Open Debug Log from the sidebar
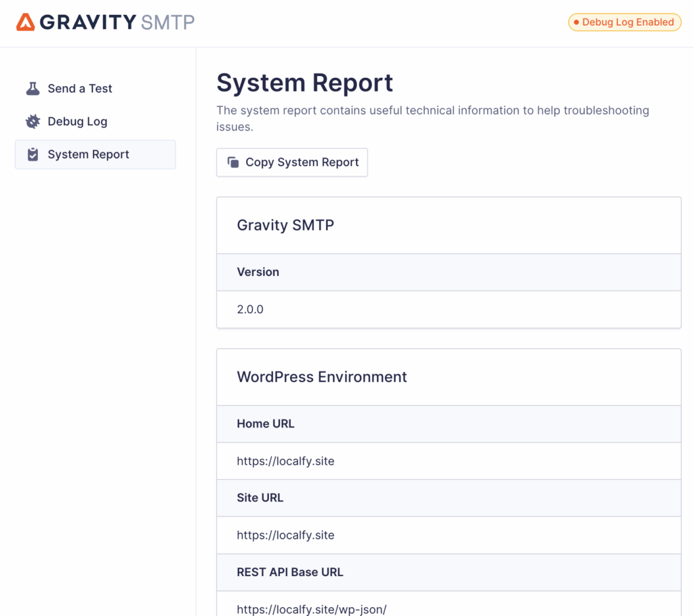The image size is (694, 616). tap(77, 121)
